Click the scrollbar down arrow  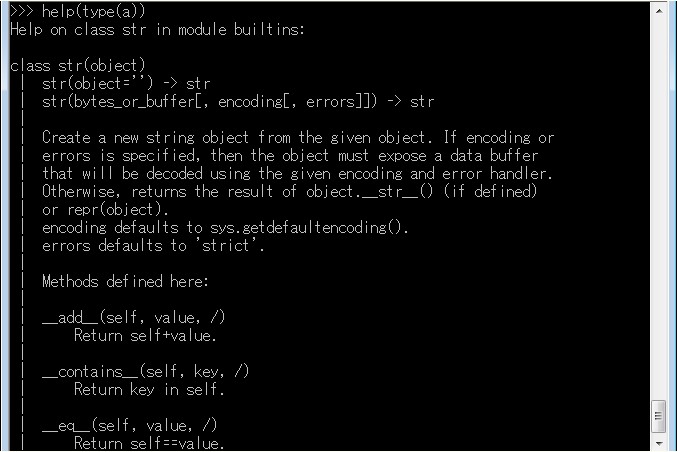tap(659, 443)
